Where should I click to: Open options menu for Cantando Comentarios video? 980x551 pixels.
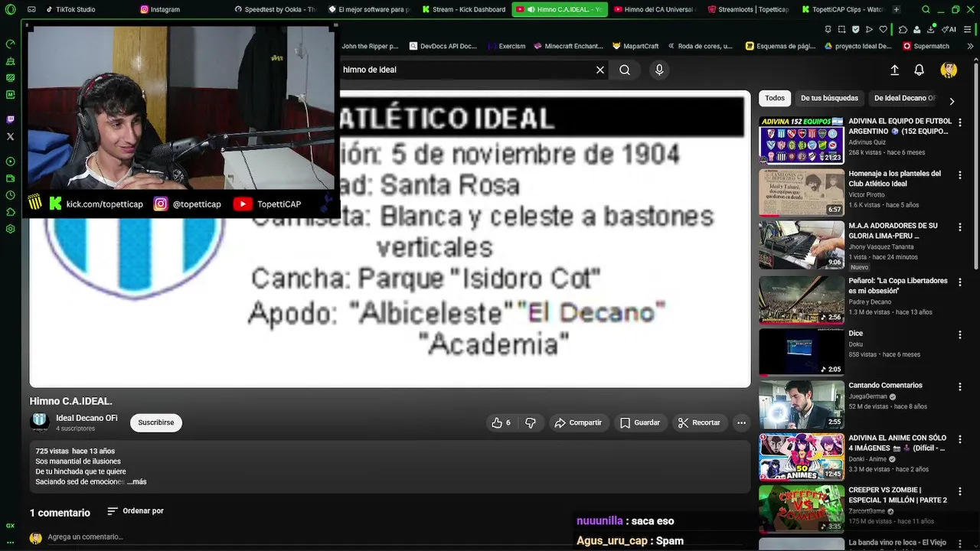(x=960, y=386)
